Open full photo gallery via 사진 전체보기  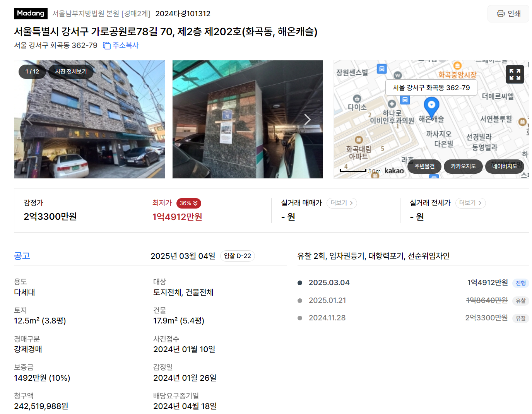(x=71, y=72)
